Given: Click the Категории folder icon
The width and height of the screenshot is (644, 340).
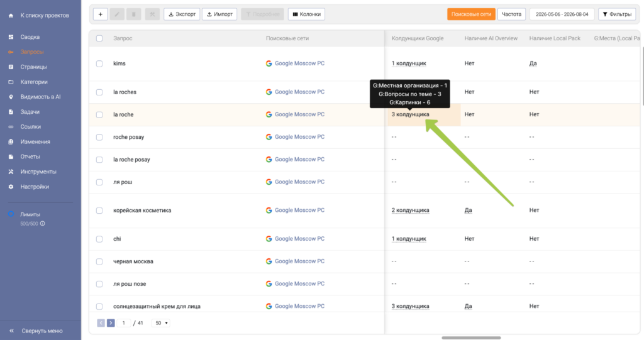Looking at the screenshot, I should pyautogui.click(x=11, y=82).
